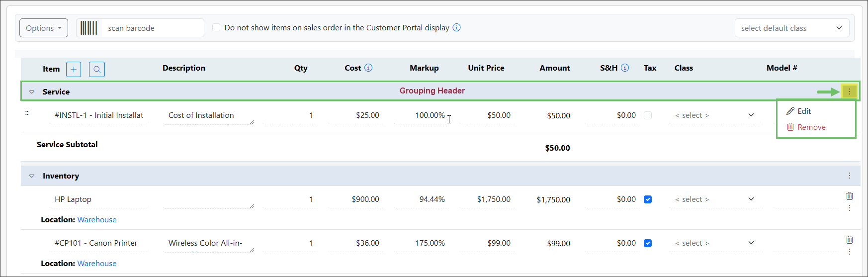Click the Service Subtotal label
The image size is (868, 277).
click(67, 145)
